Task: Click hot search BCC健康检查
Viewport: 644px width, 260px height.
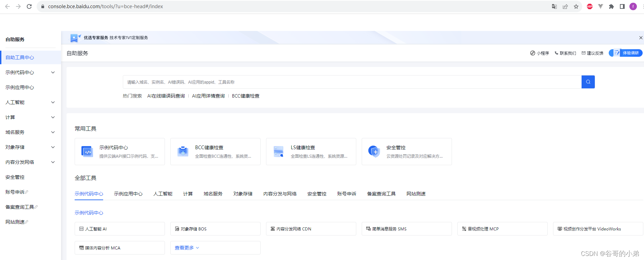Action: (246, 96)
